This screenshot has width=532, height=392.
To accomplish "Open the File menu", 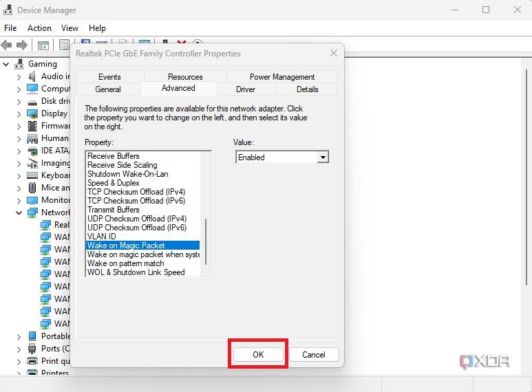I will [10, 28].
